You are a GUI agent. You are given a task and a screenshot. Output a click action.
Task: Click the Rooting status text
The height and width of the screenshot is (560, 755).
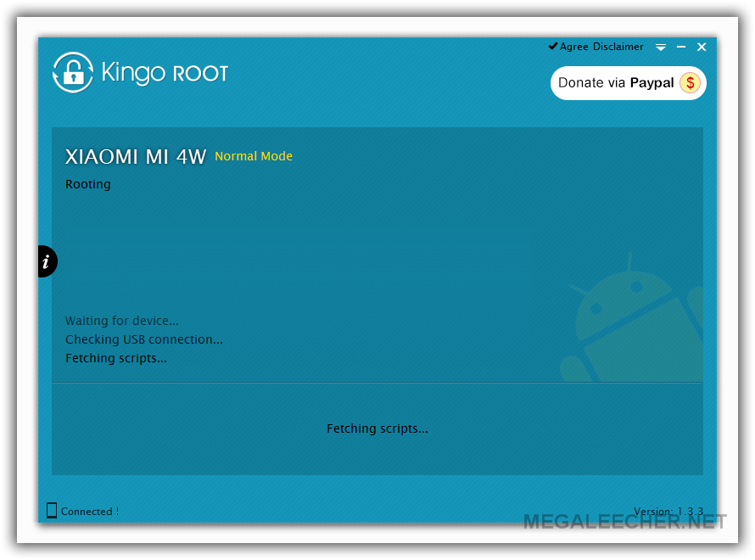88,184
